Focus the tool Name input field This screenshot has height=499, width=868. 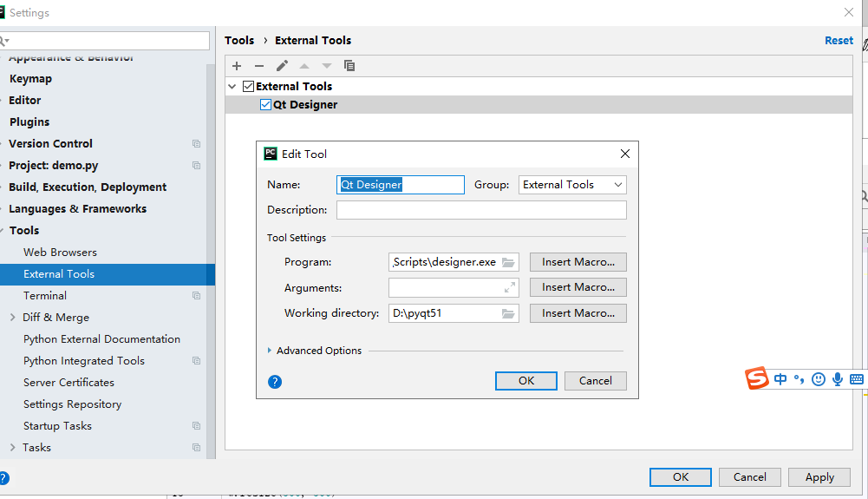[401, 185]
